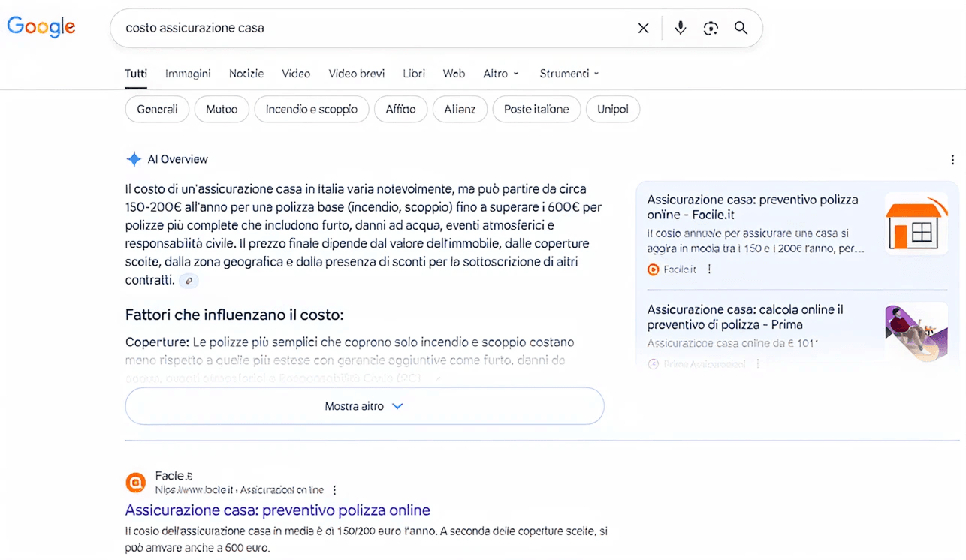The width and height of the screenshot is (966, 560).
Task: Open AI Overview three-dot options menu
Action: (x=952, y=160)
